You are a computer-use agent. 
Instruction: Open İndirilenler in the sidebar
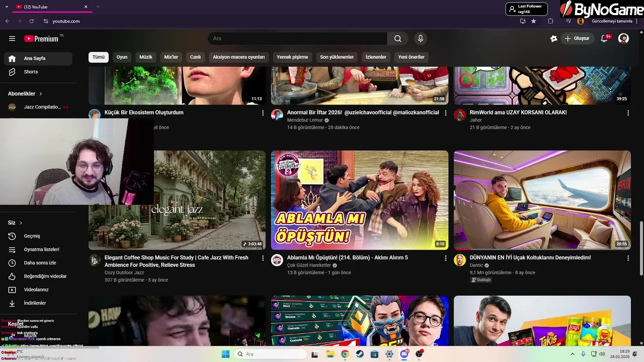coord(38,303)
